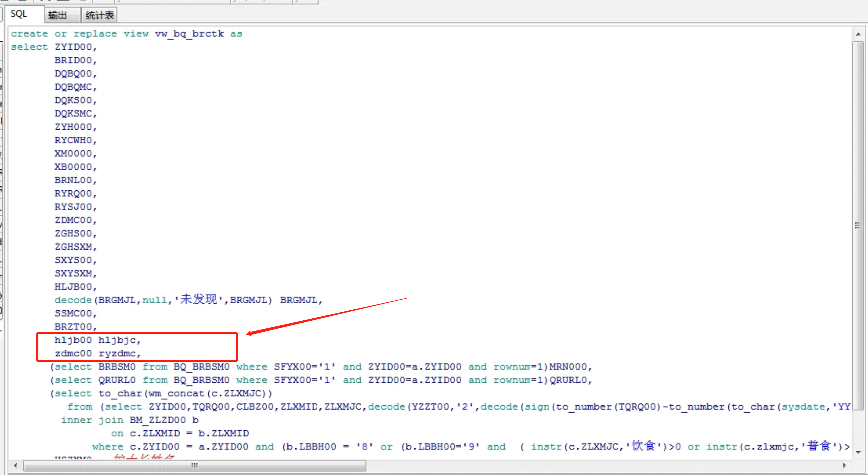
Task: Place cursor on zdmc00 ryzdmc line
Action: [97, 354]
